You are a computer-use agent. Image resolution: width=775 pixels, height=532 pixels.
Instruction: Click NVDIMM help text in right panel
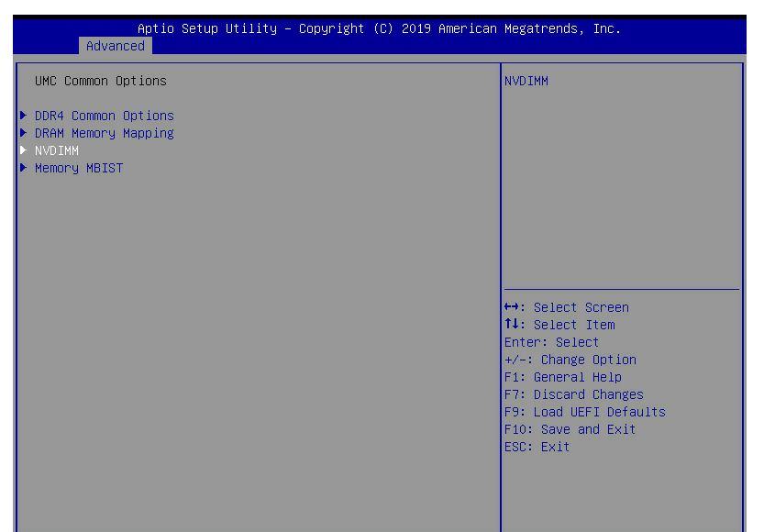tap(526, 81)
